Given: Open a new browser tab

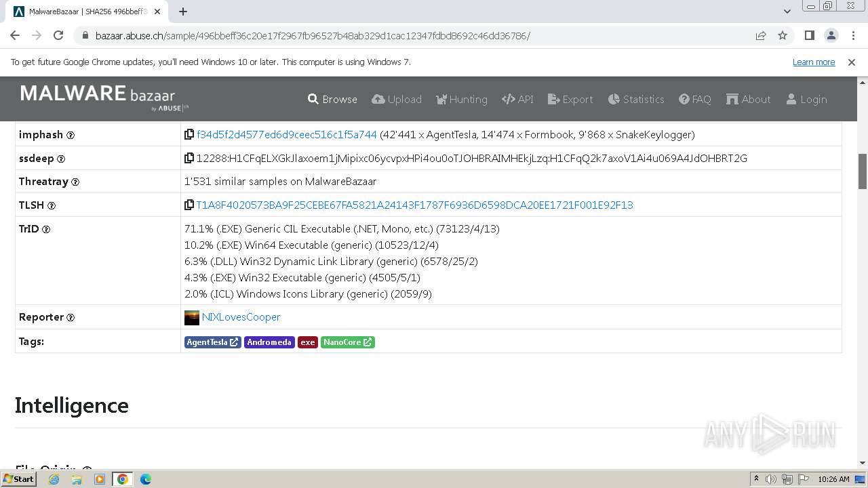Looking at the screenshot, I should [x=183, y=12].
